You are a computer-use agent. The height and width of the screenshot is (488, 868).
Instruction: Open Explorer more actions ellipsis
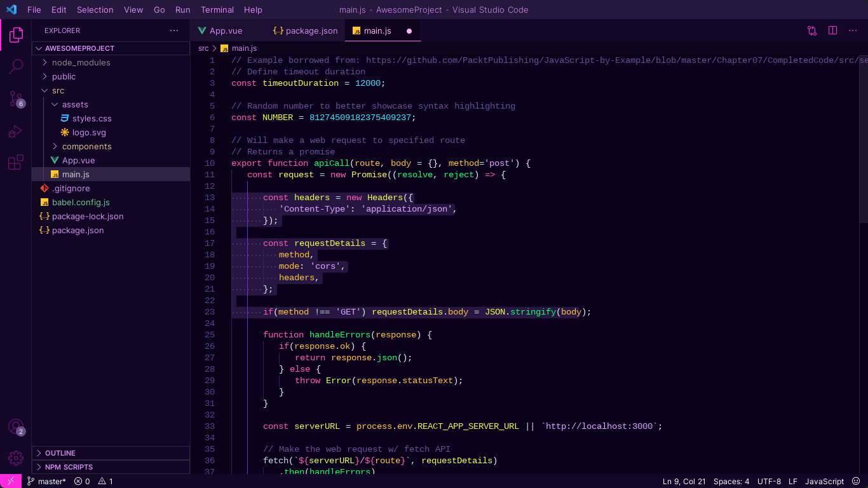(174, 30)
